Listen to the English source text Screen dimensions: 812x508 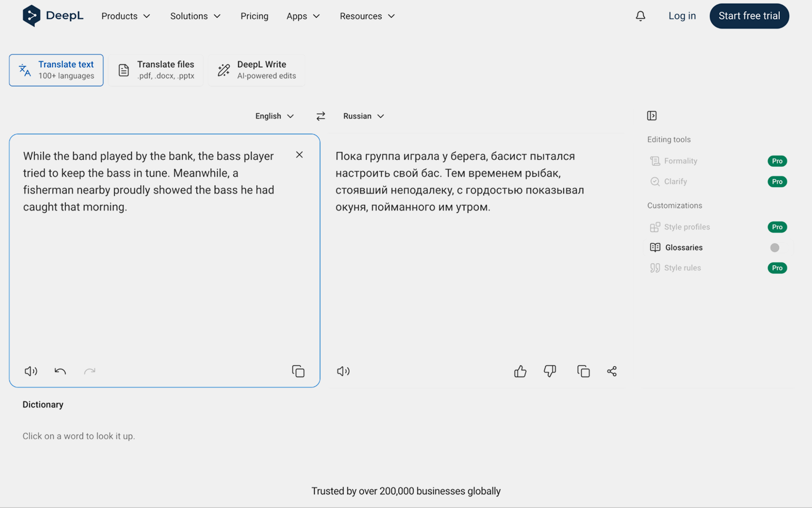[x=31, y=371]
